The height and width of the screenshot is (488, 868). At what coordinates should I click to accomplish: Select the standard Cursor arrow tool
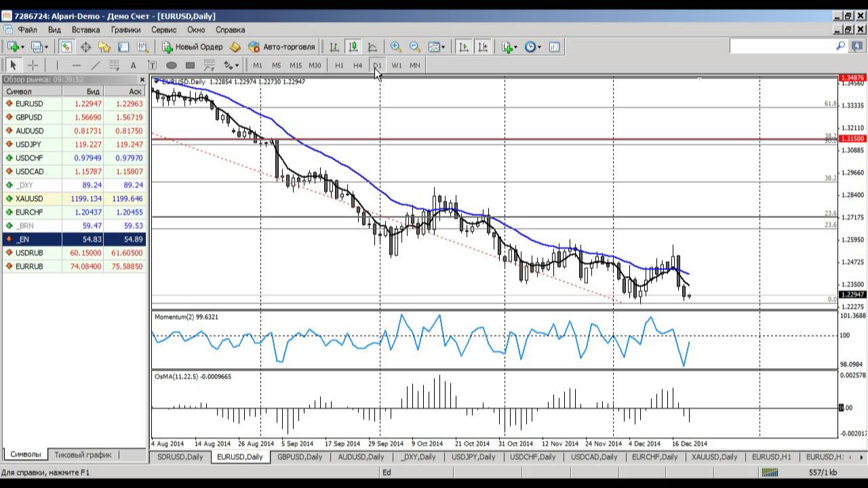pos(13,65)
